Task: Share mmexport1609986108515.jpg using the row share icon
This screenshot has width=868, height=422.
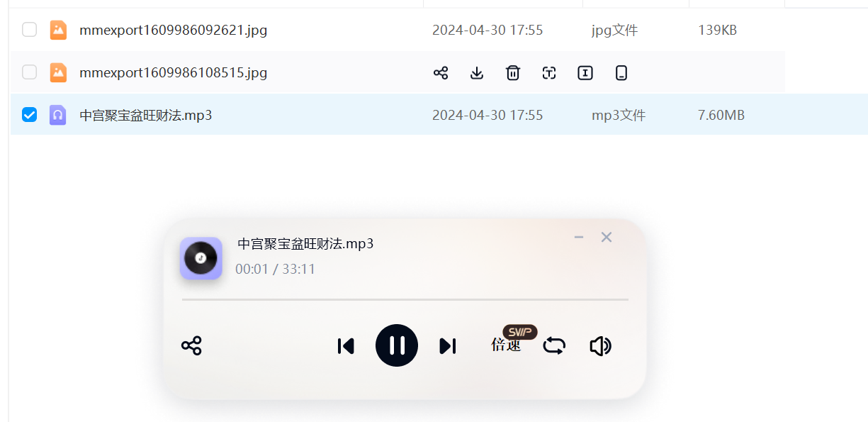Action: pyautogui.click(x=441, y=72)
